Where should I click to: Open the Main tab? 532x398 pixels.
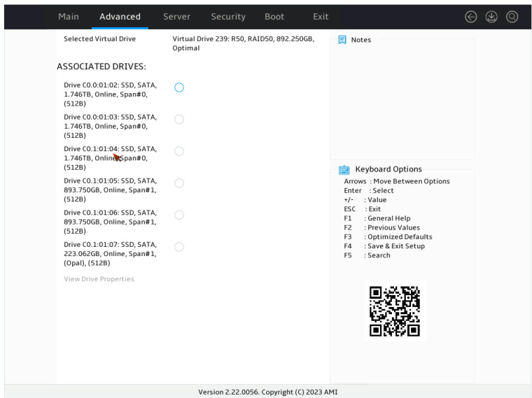coord(69,17)
